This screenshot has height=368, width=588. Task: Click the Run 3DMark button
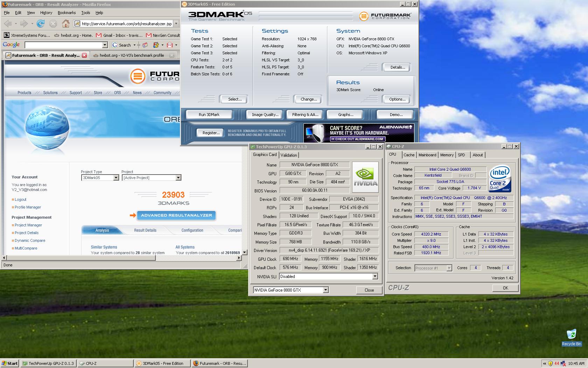[209, 115]
